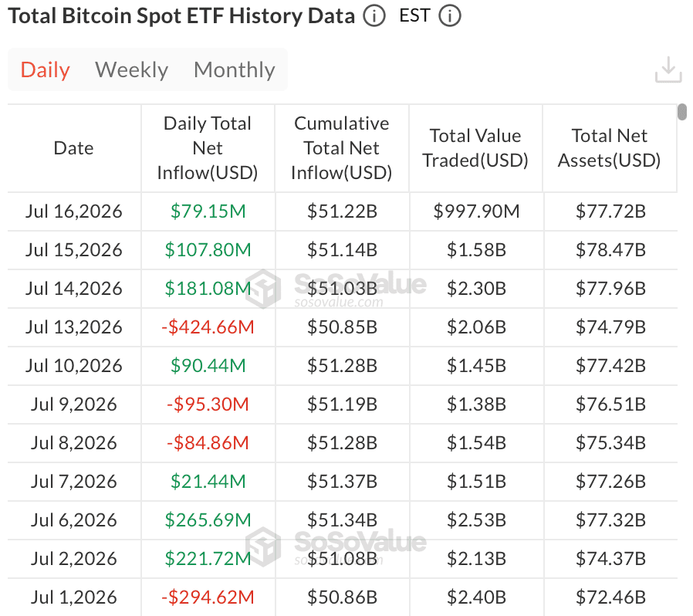693x616 pixels.
Task: Click the info icon beside History Data title
Action: [374, 16]
